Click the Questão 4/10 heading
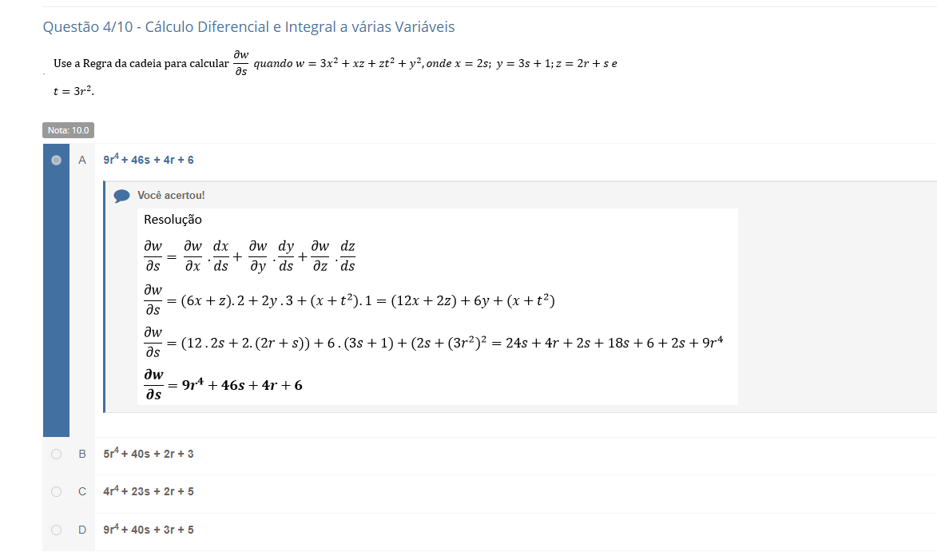937x560 pixels. (248, 27)
